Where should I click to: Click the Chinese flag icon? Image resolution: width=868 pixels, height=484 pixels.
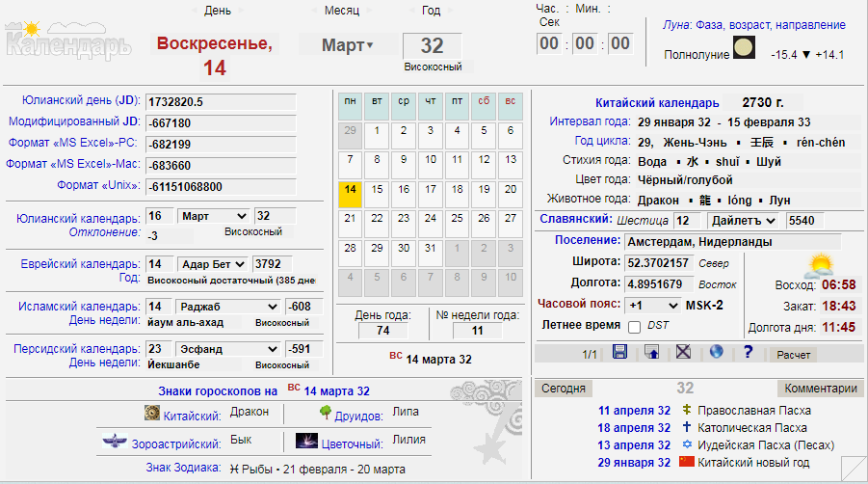[687, 461]
